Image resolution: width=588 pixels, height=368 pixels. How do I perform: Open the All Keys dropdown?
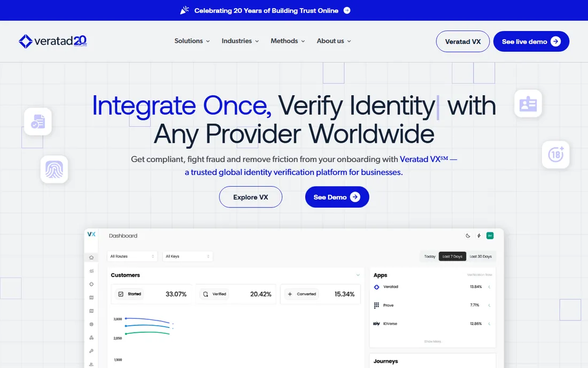point(188,256)
